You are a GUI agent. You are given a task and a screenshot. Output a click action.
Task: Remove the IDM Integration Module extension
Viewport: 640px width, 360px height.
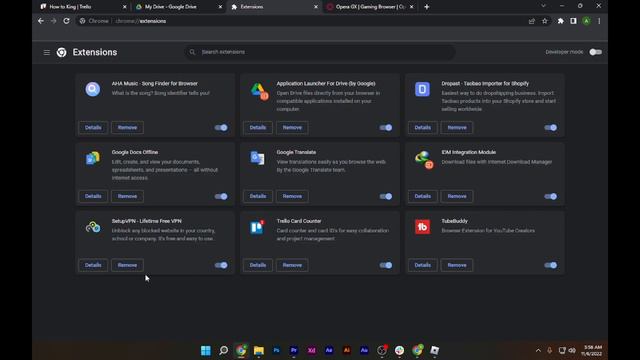click(457, 196)
